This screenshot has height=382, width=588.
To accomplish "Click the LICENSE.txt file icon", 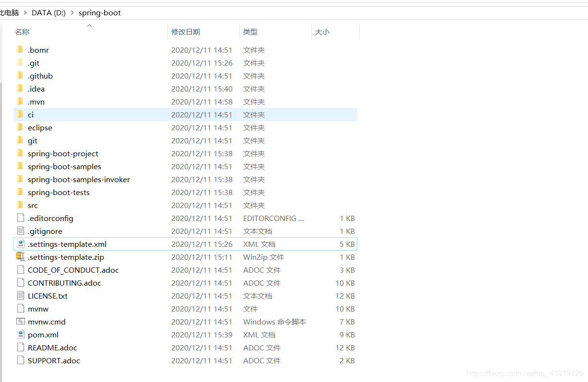I will tap(20, 296).
